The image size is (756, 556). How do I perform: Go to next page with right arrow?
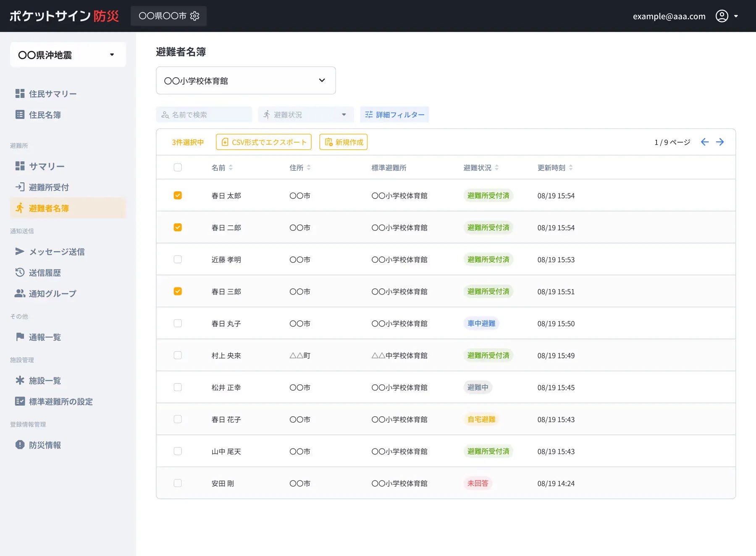(x=720, y=142)
